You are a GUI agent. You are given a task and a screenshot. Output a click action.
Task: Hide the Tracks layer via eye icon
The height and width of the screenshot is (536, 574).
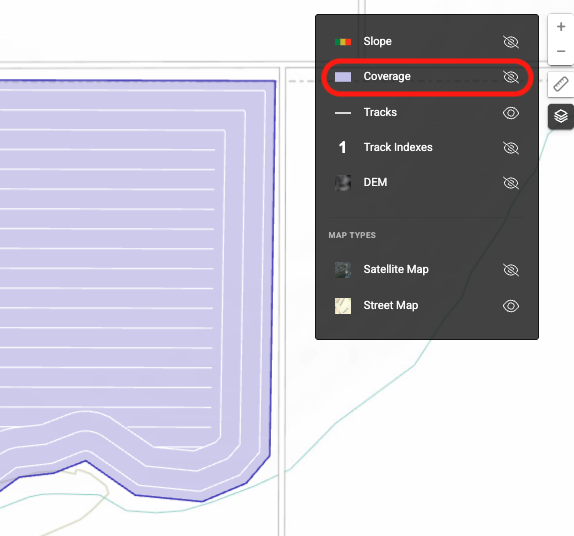coord(511,113)
